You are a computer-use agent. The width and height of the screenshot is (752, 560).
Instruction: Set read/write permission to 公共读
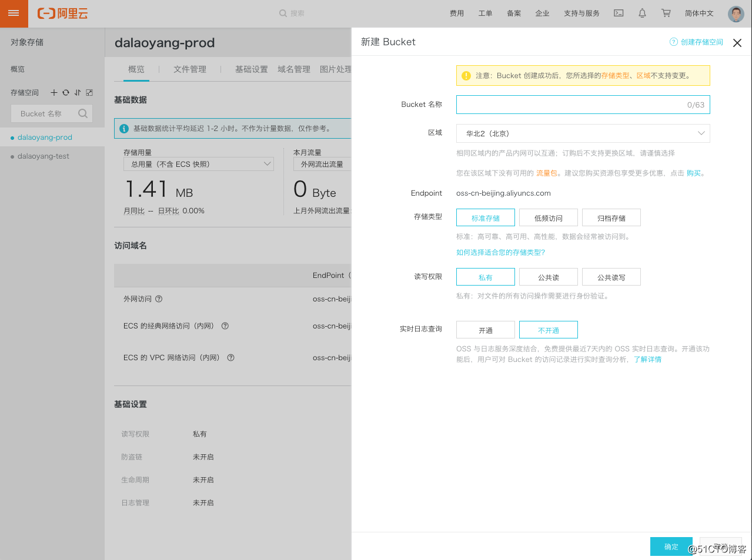pos(549,277)
